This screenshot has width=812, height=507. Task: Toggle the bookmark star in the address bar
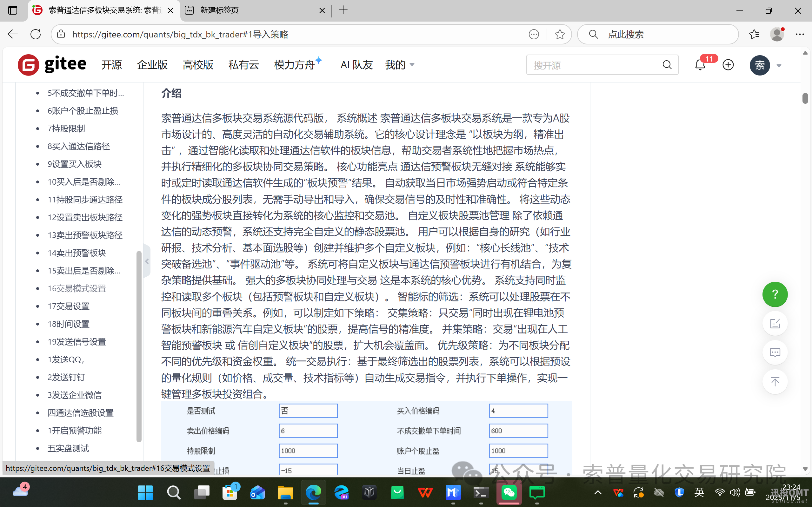point(559,34)
